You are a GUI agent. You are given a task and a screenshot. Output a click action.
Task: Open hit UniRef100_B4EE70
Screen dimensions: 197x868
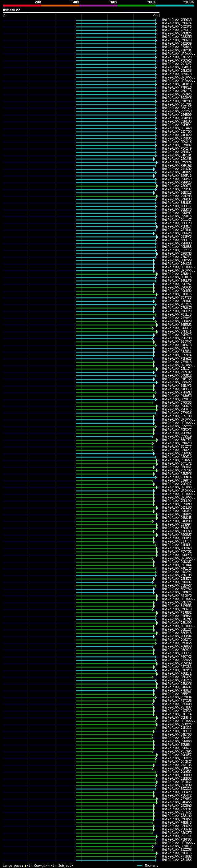177,389
